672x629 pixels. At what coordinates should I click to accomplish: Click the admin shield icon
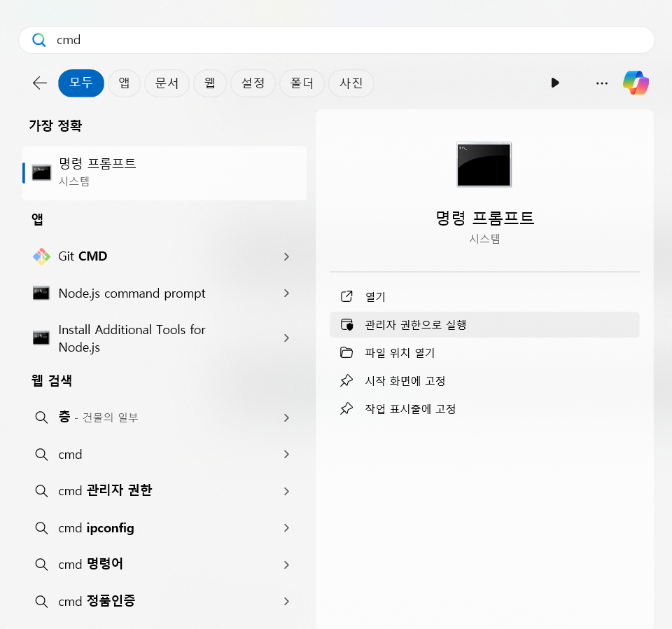click(x=346, y=324)
